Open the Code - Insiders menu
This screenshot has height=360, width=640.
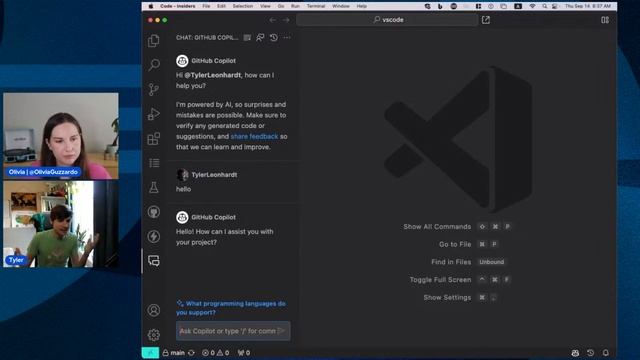click(x=178, y=6)
